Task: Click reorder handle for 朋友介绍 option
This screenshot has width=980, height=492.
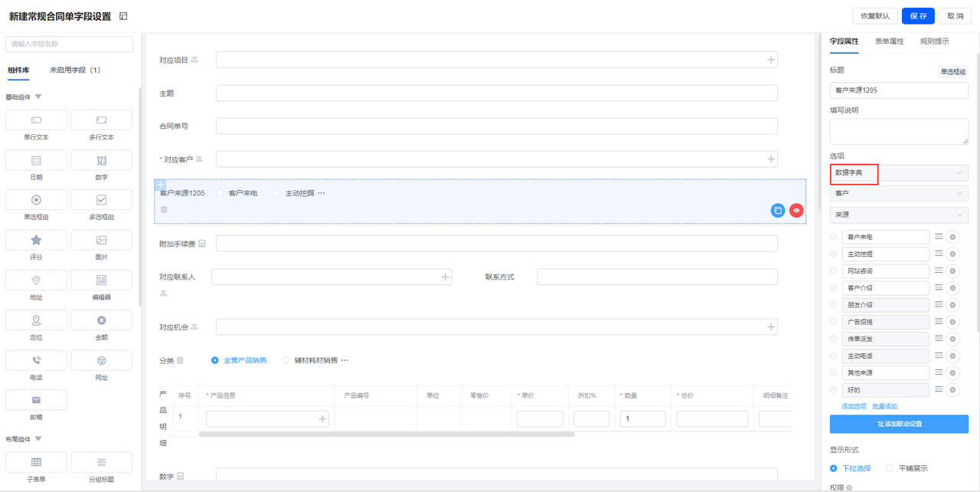Action: tap(939, 304)
